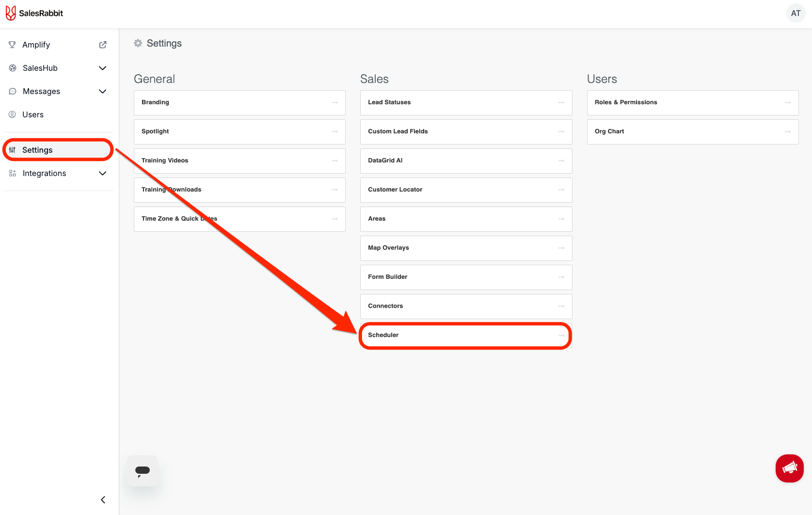Open Time Zone & Quick Dates settings
This screenshot has width=812, height=515.
[239, 219]
